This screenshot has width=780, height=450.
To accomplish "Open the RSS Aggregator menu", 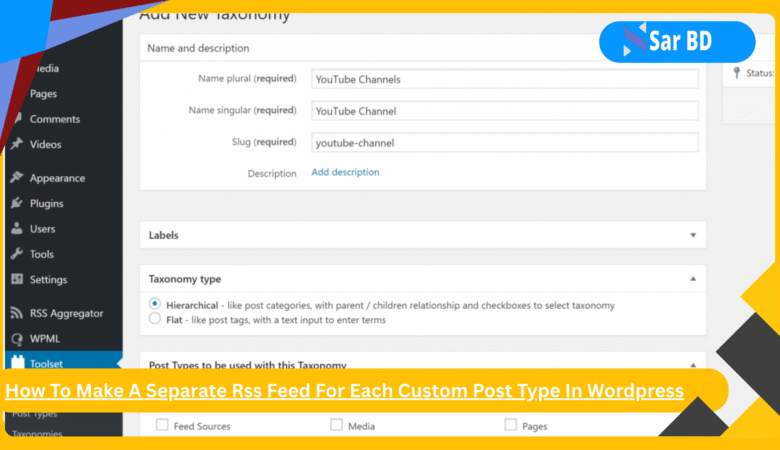I will coord(66,313).
